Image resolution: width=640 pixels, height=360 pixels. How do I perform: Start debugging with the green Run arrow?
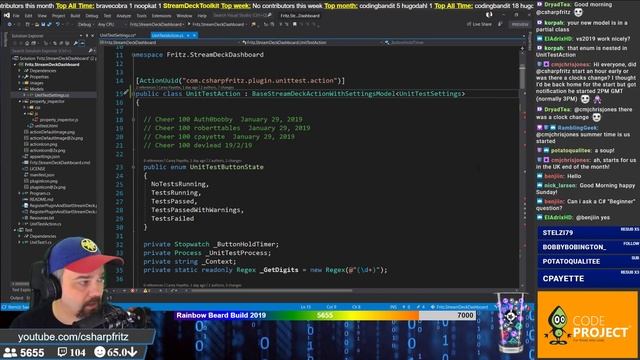coord(189,24)
